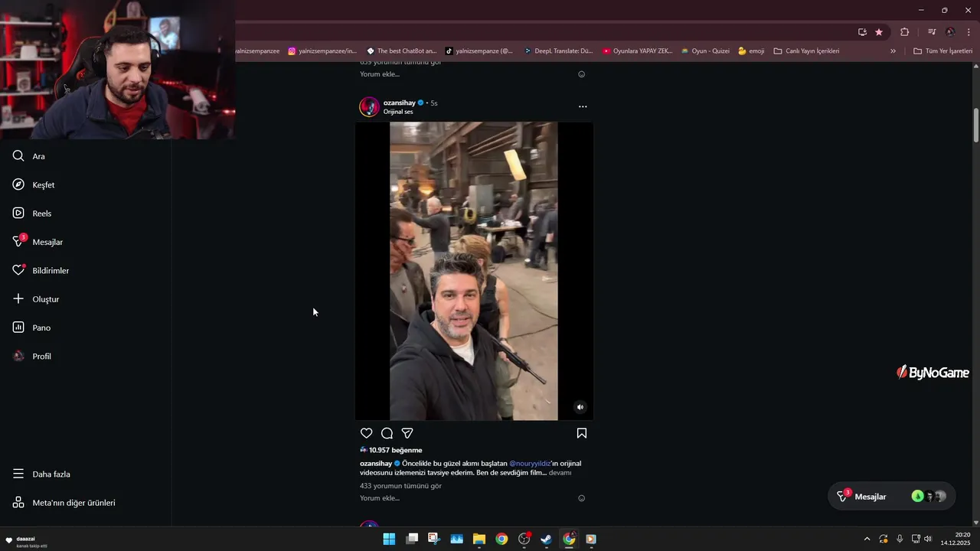Open Chrome extensions puzzle icon
Image resolution: width=980 pixels, height=551 pixels.
(x=905, y=32)
